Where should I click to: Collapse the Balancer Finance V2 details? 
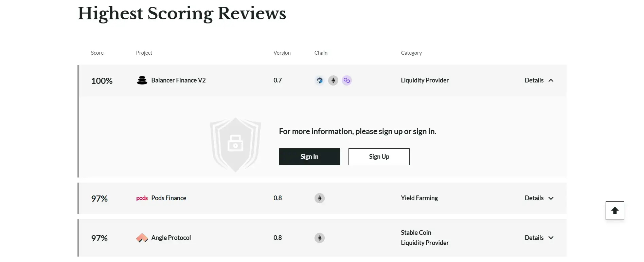(x=539, y=80)
